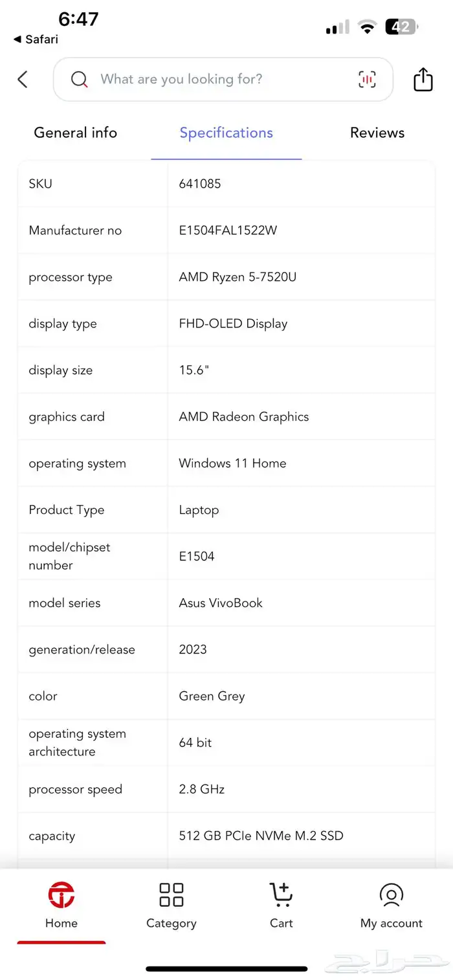Screen dimensions: 453x980
Task: Open the Category grid icon
Action: (x=171, y=895)
